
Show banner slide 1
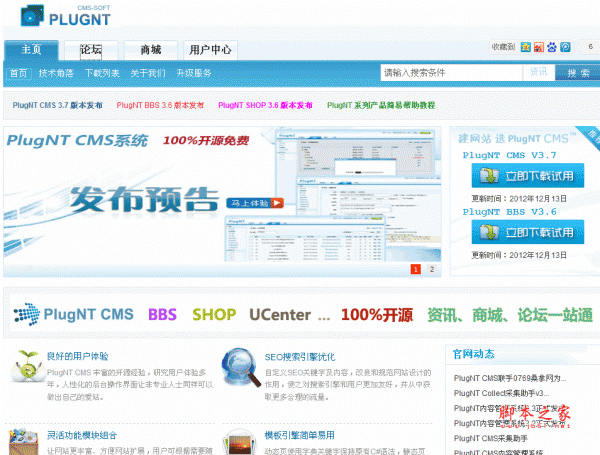[x=416, y=269]
